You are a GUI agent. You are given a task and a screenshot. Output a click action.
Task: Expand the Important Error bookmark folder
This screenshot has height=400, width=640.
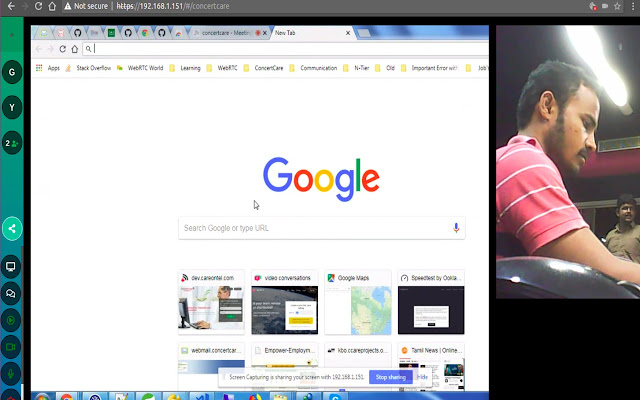(x=430, y=68)
